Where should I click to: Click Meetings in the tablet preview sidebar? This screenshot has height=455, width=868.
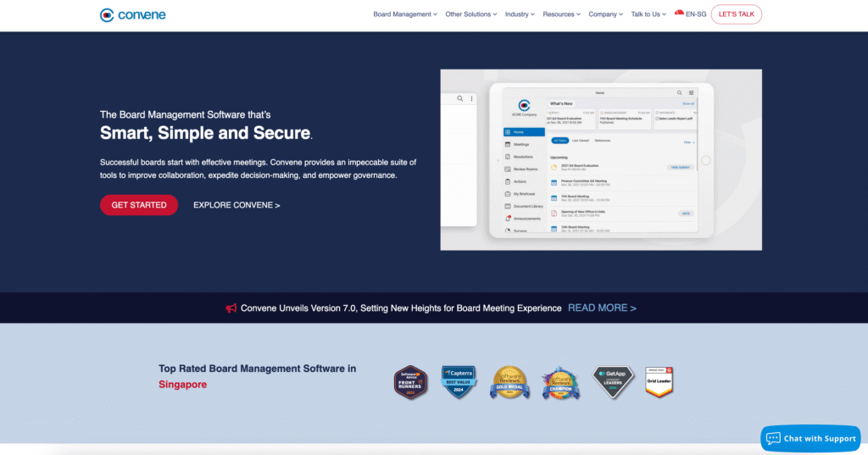[x=520, y=145]
